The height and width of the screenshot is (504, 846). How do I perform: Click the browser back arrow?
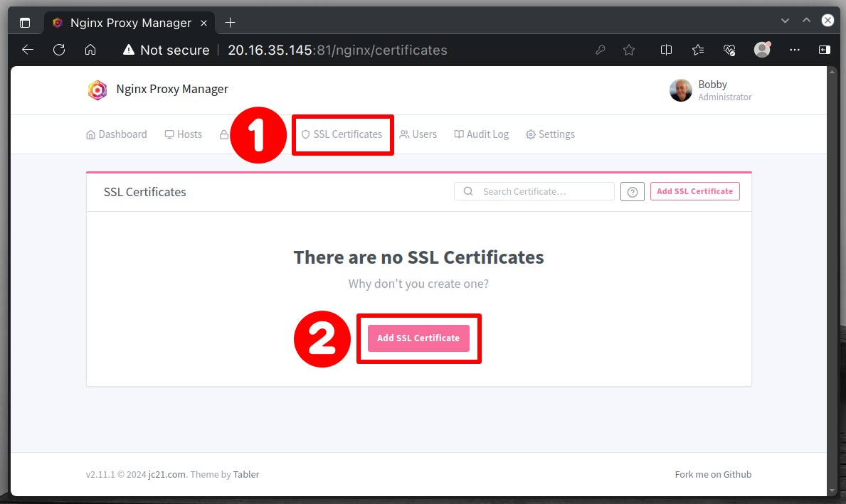tap(28, 50)
